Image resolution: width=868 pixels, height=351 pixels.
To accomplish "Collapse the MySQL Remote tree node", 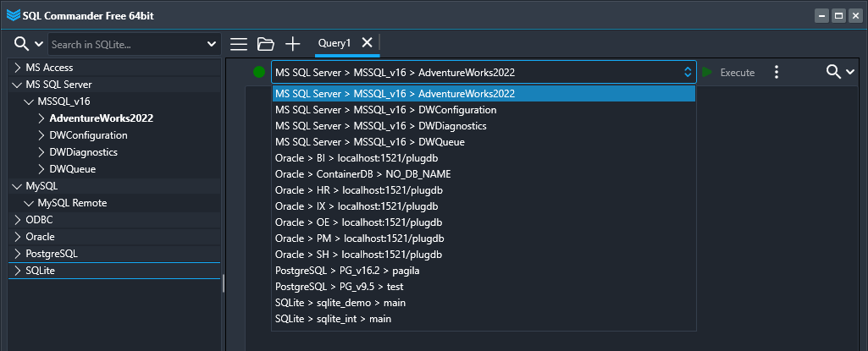I will pos(30,203).
